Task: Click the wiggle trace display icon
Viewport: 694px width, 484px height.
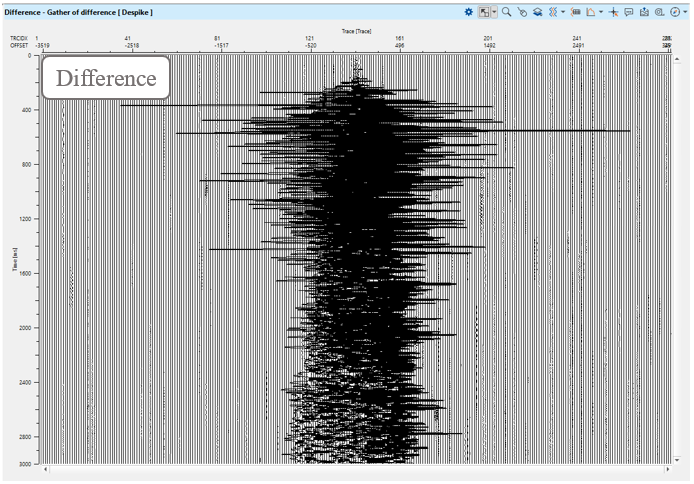Action: [553, 12]
